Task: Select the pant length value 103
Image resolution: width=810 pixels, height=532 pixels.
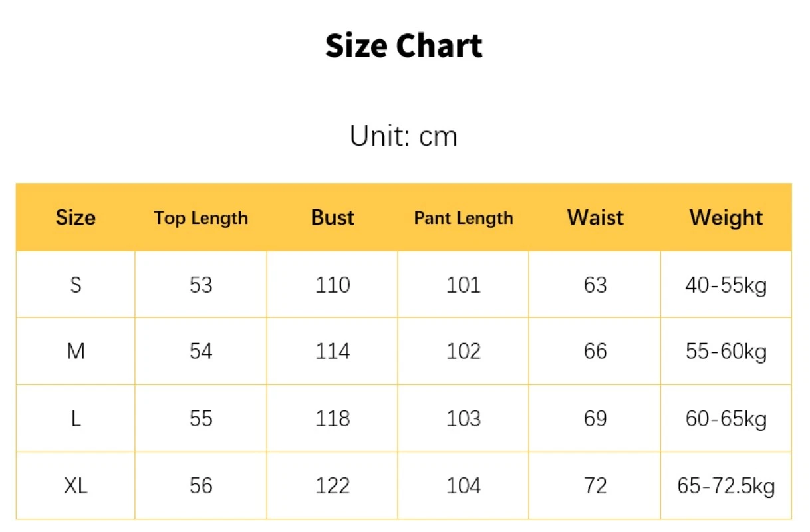Action: (x=464, y=418)
